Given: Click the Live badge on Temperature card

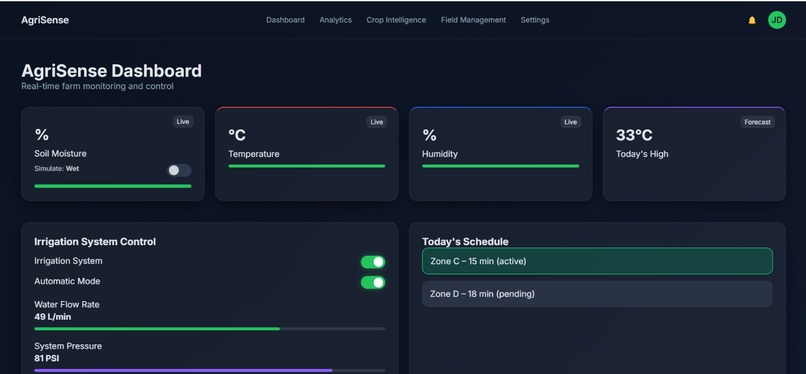Looking at the screenshot, I should coord(377,122).
